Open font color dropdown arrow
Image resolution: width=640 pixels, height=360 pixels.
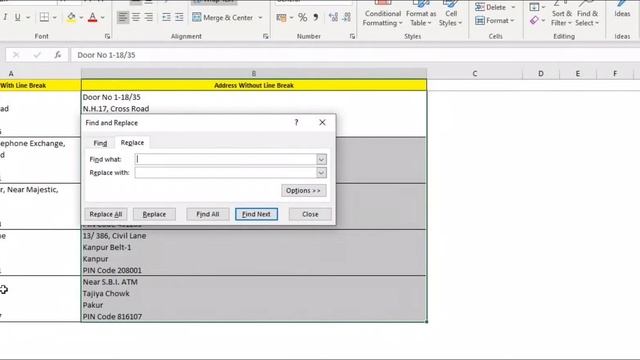(102, 18)
